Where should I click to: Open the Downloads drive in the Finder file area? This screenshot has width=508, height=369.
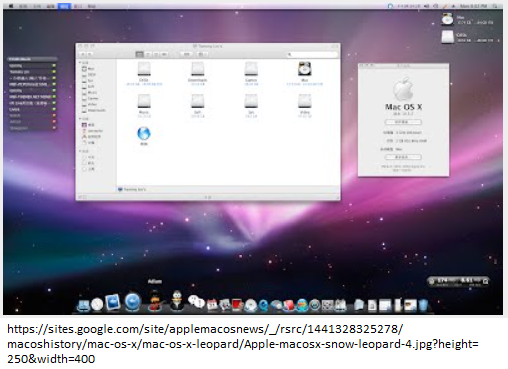click(x=197, y=69)
